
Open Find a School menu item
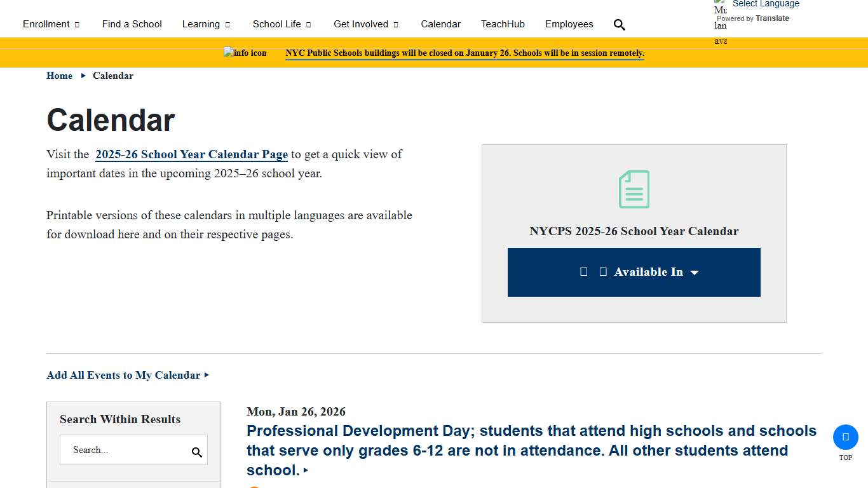[132, 24]
